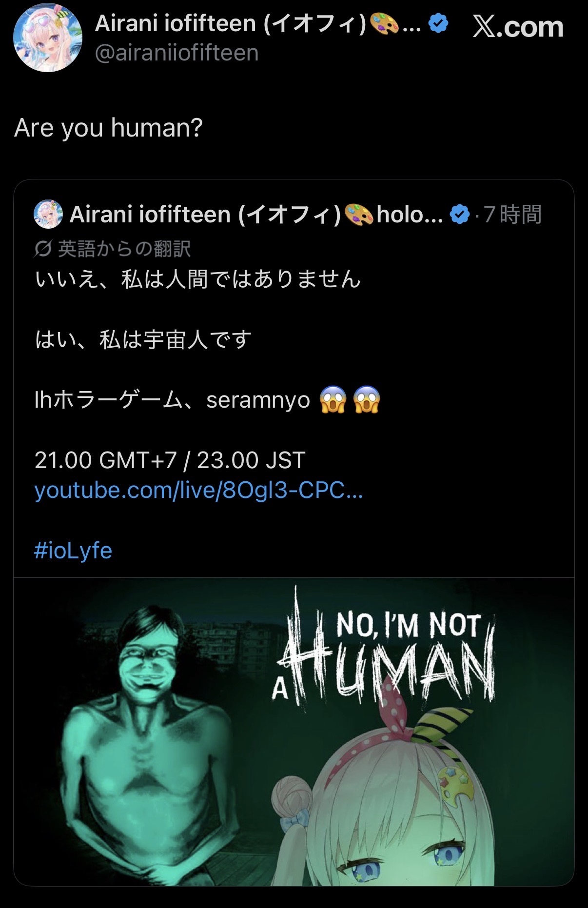The image size is (588, 908).
Task: Tap the palette emoji in header name
Action: click(x=385, y=23)
